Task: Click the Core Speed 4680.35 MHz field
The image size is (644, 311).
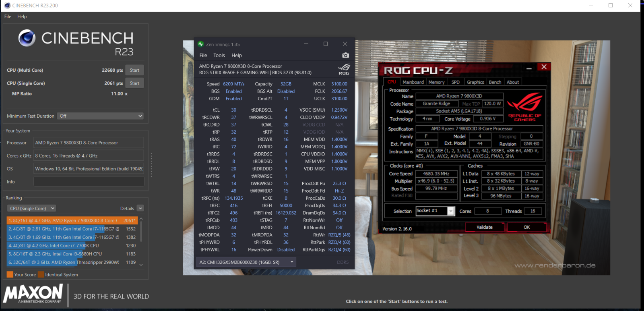Action: click(x=436, y=174)
